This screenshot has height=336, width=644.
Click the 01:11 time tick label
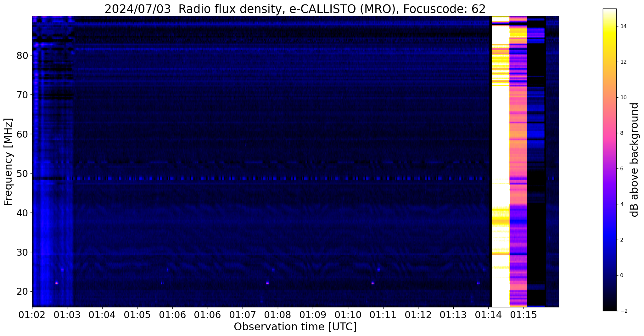[x=383, y=315]
